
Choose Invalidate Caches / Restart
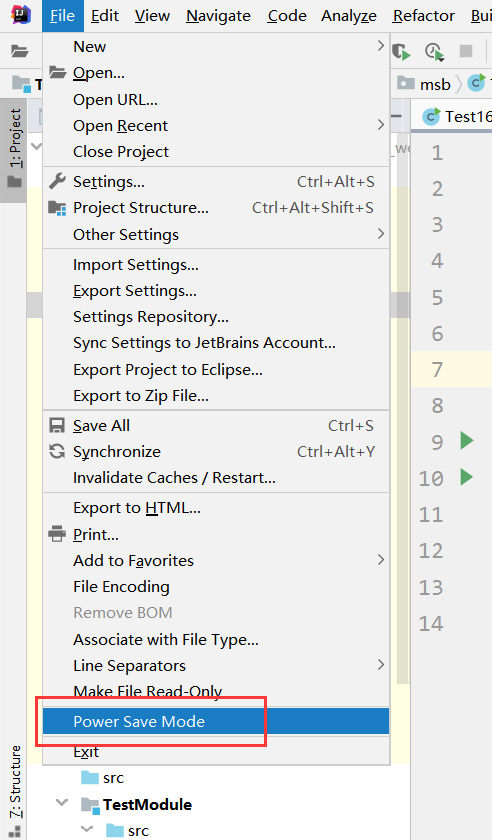pos(216,477)
